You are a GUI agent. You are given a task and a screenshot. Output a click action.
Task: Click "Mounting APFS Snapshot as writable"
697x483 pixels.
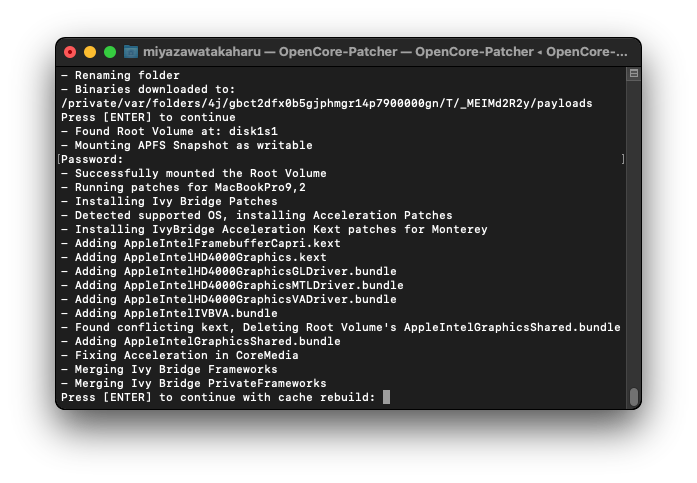(x=187, y=145)
